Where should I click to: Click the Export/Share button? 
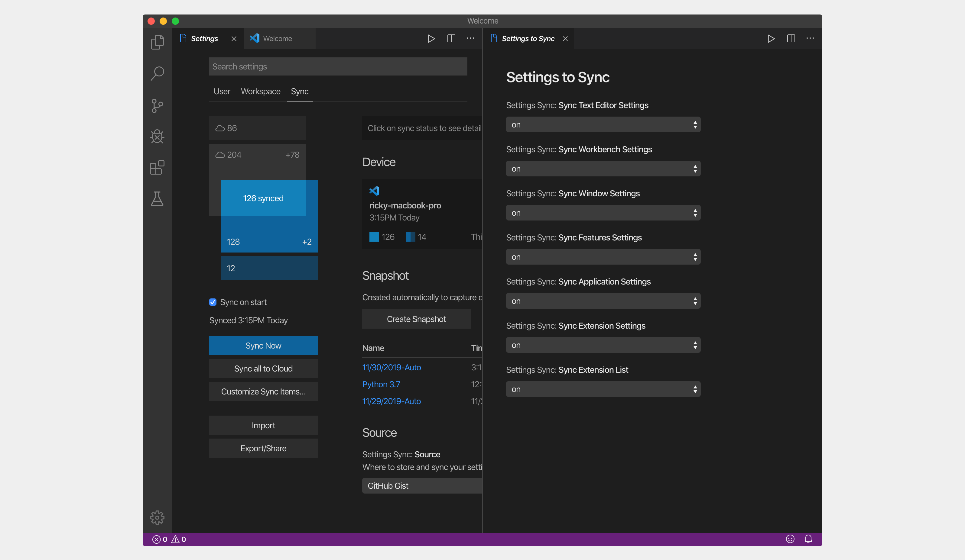(263, 448)
